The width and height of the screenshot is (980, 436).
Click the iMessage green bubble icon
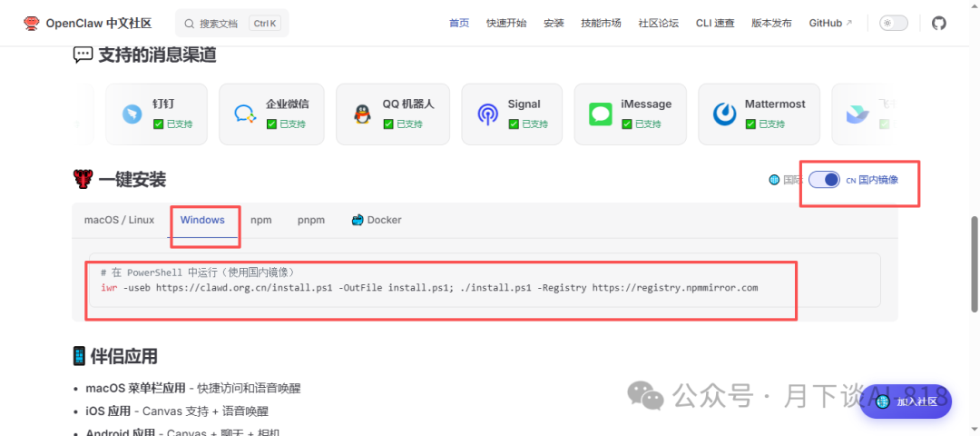(x=600, y=114)
